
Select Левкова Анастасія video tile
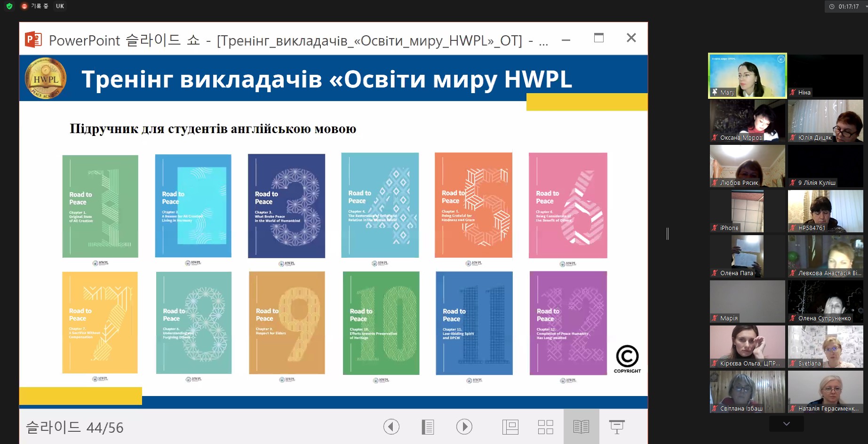[826, 256]
